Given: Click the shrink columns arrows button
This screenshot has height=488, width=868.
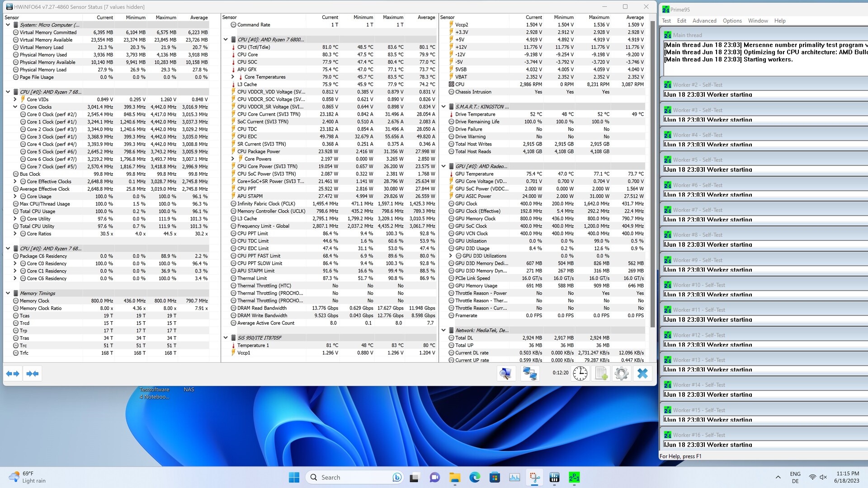Looking at the screenshot, I should tap(33, 374).
